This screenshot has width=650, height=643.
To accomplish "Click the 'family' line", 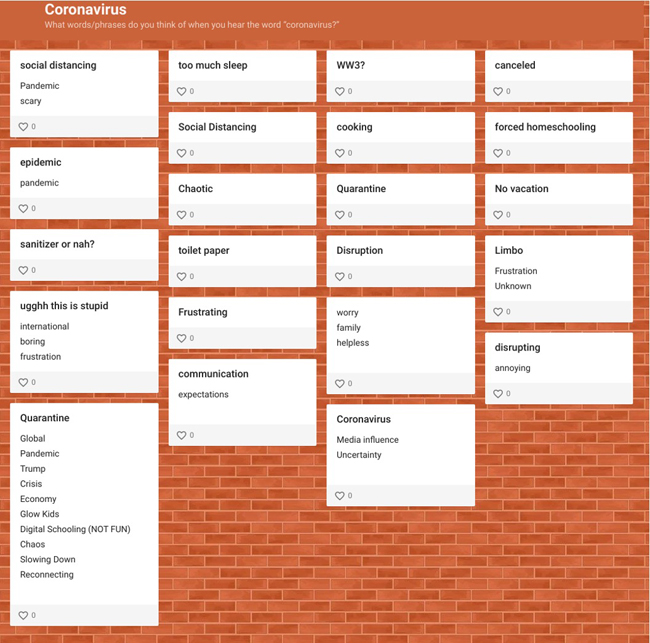I will (x=349, y=328).
